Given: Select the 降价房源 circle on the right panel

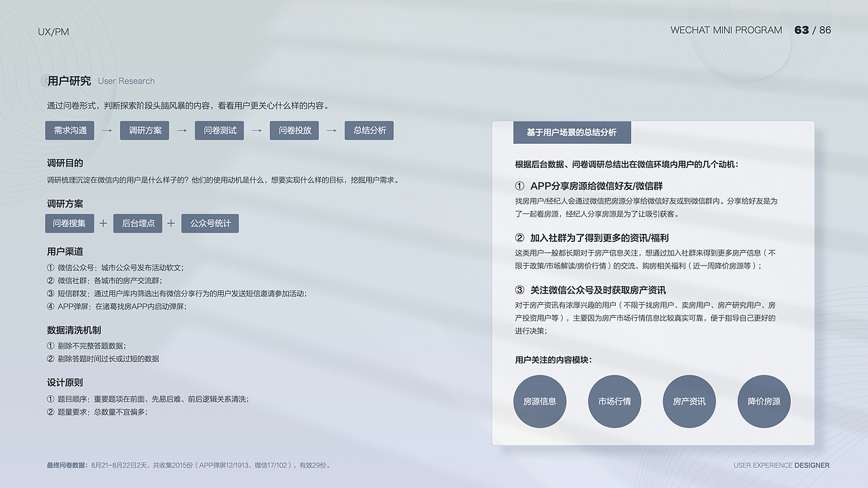Looking at the screenshot, I should (x=764, y=401).
